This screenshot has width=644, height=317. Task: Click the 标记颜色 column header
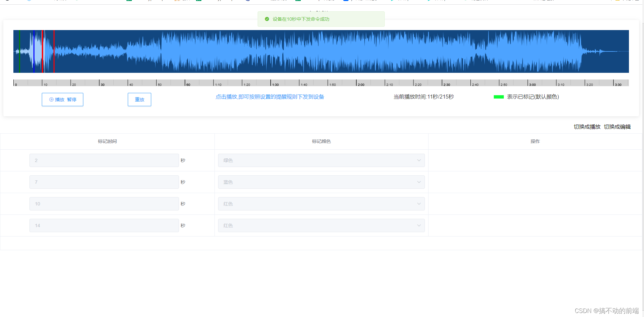tap(321, 142)
